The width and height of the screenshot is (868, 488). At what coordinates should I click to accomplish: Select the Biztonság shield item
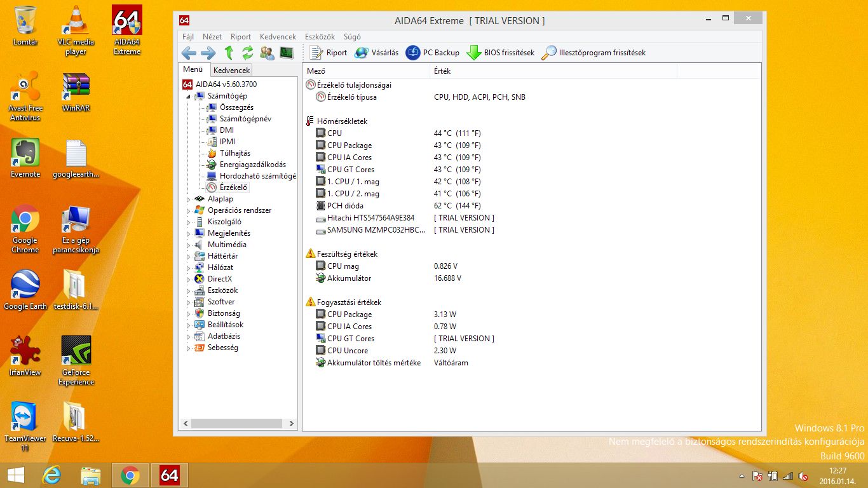(x=224, y=313)
